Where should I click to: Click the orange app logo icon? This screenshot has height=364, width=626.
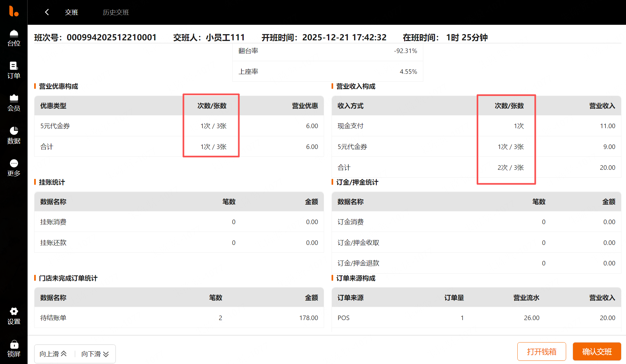click(14, 11)
